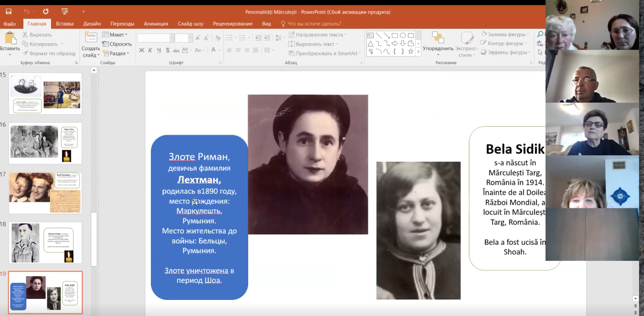Toggle underline Ч formatting button
This screenshot has height=316, width=644.
pyautogui.click(x=159, y=50)
